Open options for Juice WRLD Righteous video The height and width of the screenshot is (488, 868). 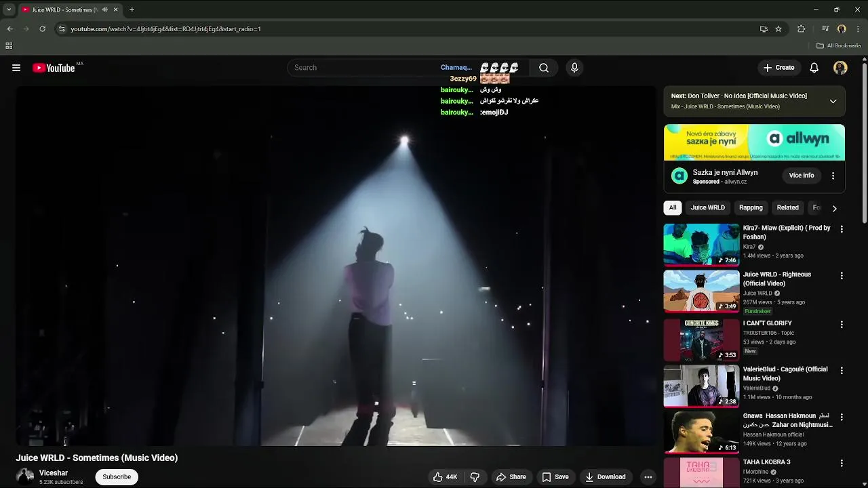[842, 276]
